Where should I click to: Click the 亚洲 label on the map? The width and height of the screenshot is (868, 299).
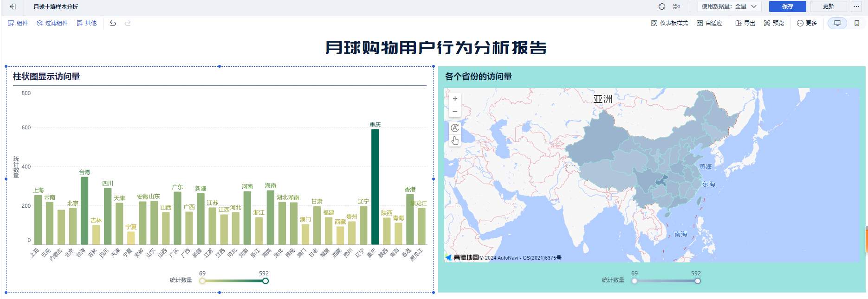(603, 99)
